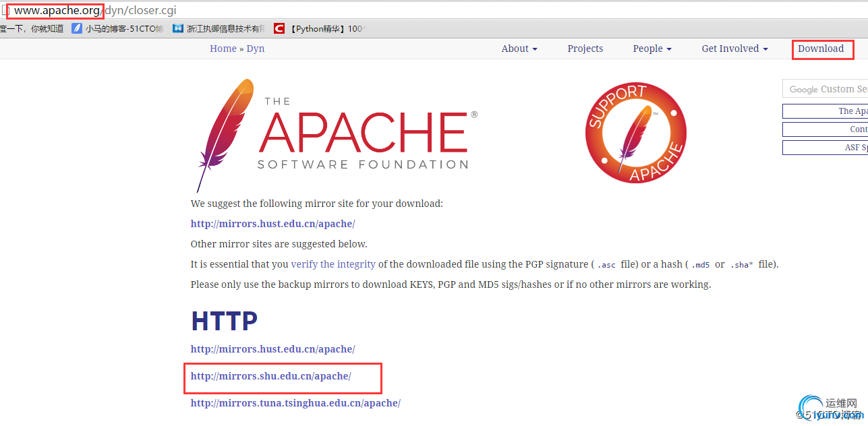Screen dimensions: 868x426
Task: Click the 'The Apa...' sidebar button
Action: click(825, 111)
